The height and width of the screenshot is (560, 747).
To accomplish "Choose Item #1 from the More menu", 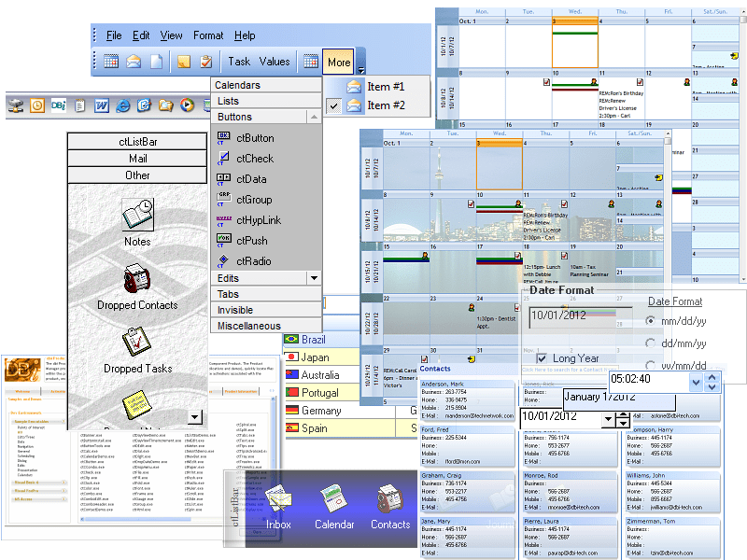I will 376,87.
